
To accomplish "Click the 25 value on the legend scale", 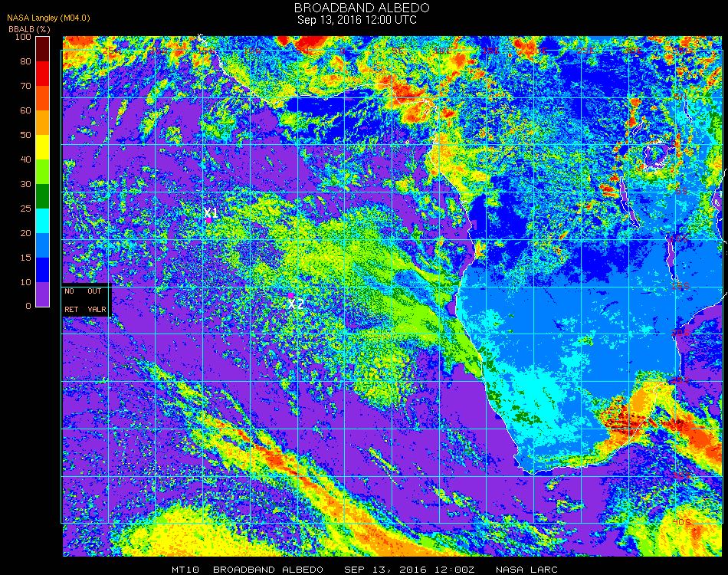I will click(25, 209).
